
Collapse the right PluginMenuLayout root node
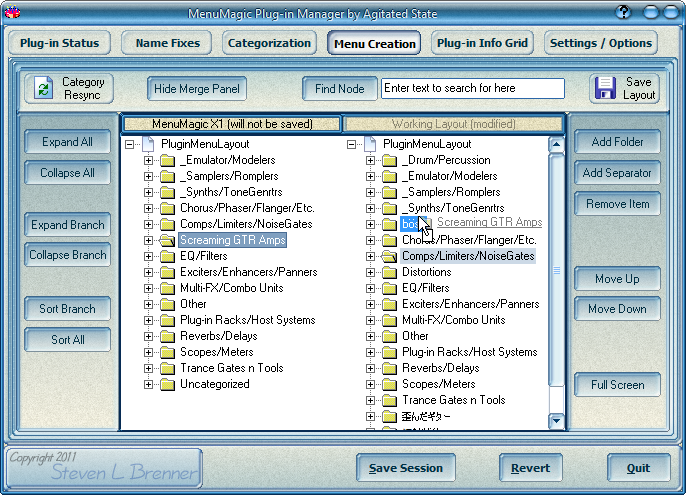[x=351, y=144]
